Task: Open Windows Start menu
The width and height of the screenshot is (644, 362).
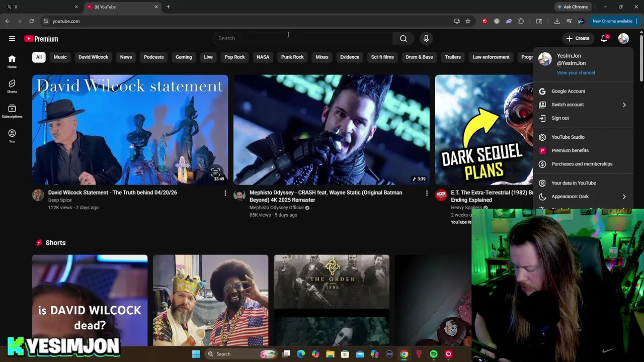Action: point(196,354)
